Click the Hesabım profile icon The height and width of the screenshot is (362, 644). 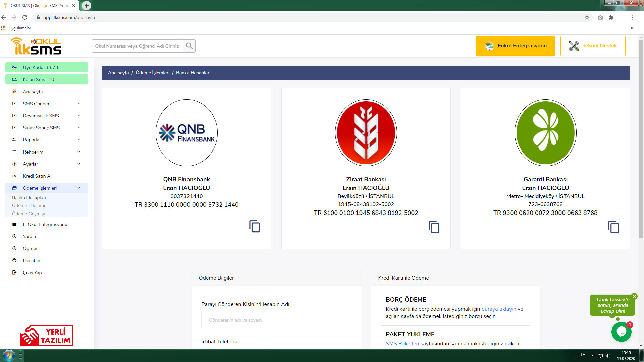(x=14, y=260)
